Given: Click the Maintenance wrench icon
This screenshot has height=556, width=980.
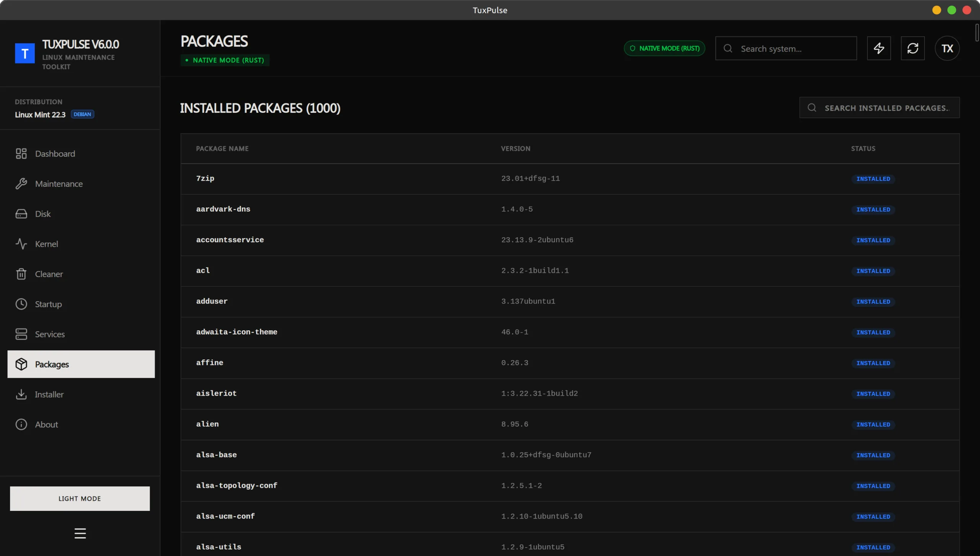Looking at the screenshot, I should [21, 184].
